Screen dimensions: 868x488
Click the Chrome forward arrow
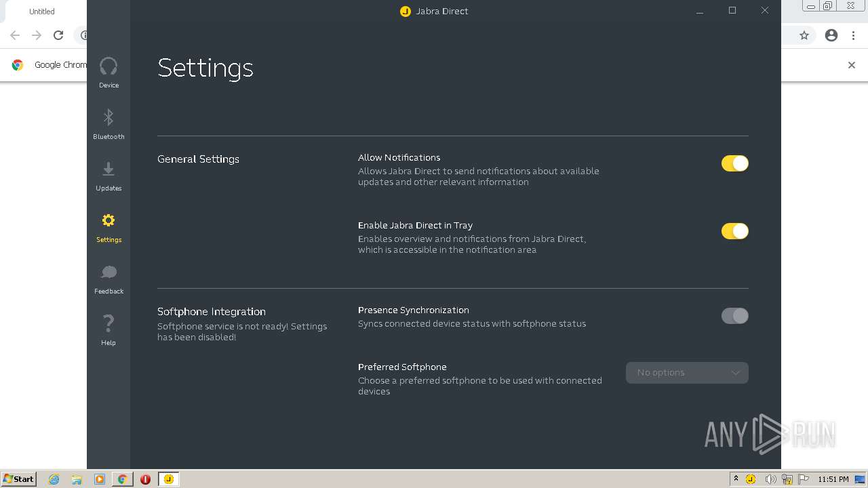click(x=37, y=35)
